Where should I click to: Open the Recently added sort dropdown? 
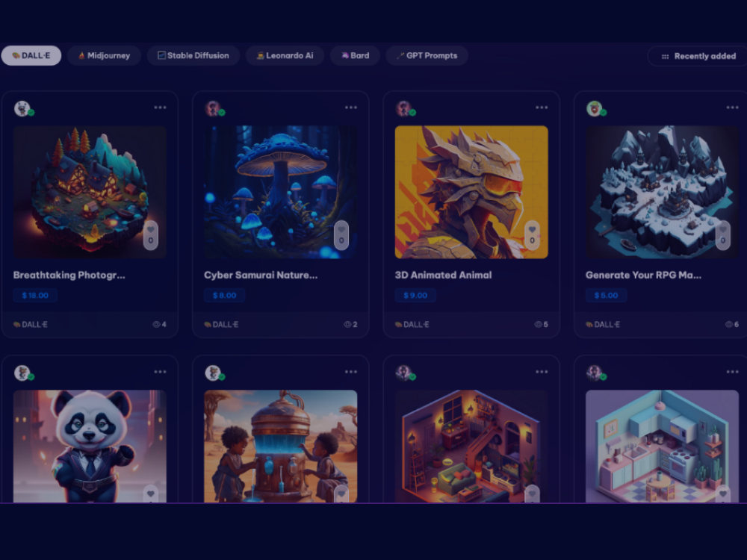(698, 56)
